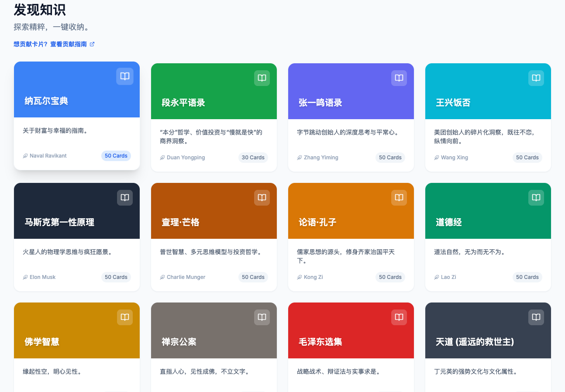Click the book icon on 张一鸣语录 card
This screenshot has width=565, height=392.
tap(399, 78)
